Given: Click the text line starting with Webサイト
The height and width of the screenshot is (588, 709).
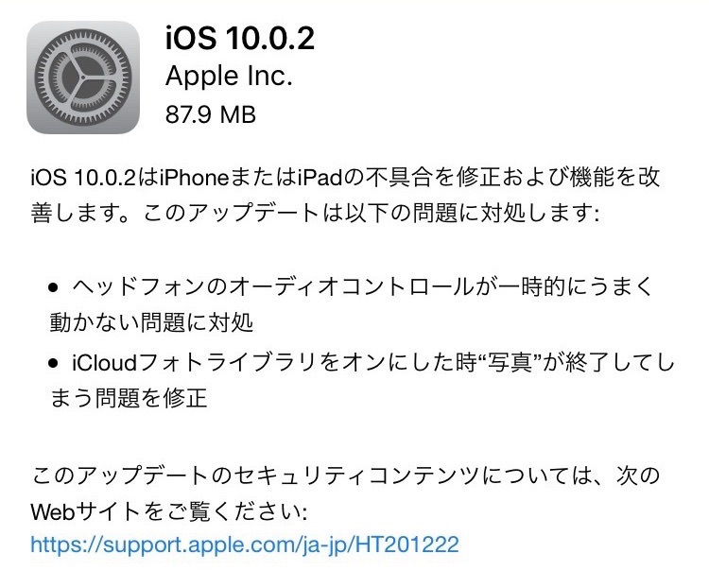Looking at the screenshot, I should coord(168,511).
